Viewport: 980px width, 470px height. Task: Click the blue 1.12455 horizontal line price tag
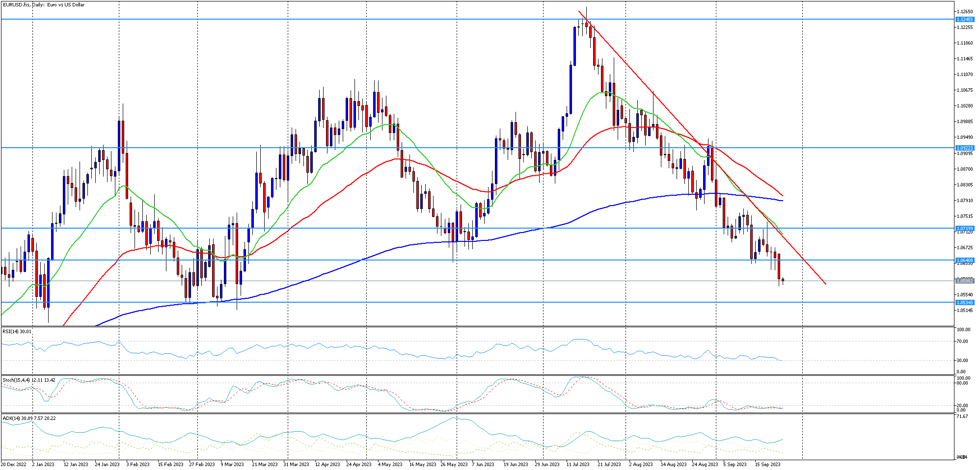[x=965, y=20]
